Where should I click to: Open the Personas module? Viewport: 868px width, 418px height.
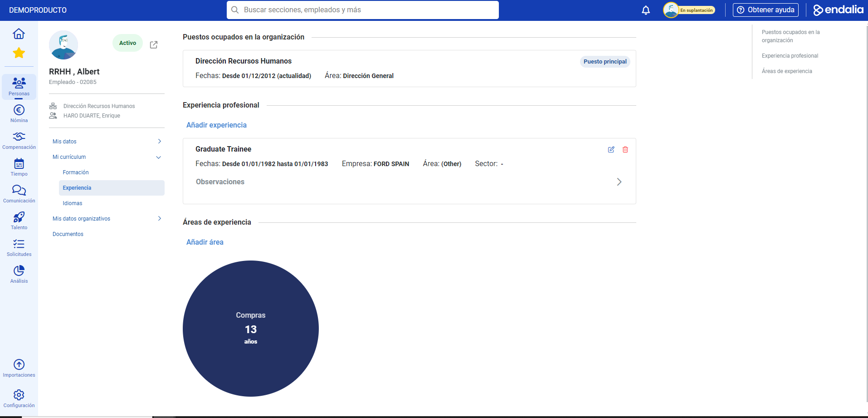click(19, 87)
